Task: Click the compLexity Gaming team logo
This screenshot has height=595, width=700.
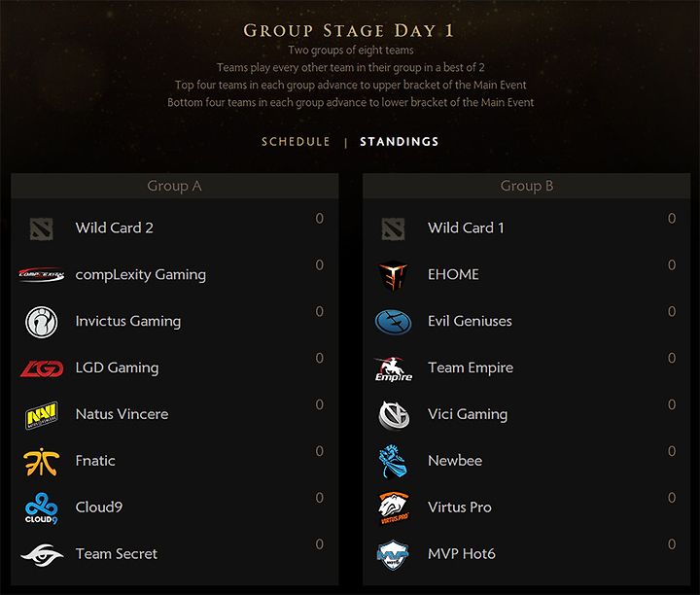Action: (x=41, y=274)
